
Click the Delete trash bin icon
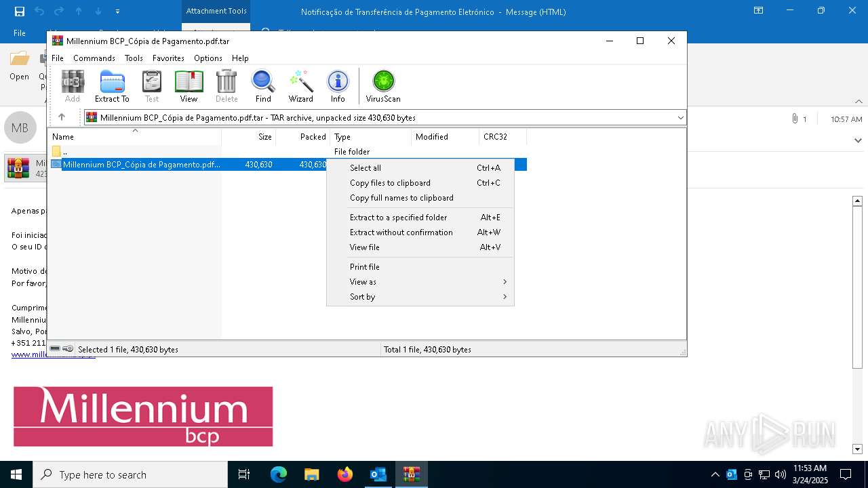[226, 86]
